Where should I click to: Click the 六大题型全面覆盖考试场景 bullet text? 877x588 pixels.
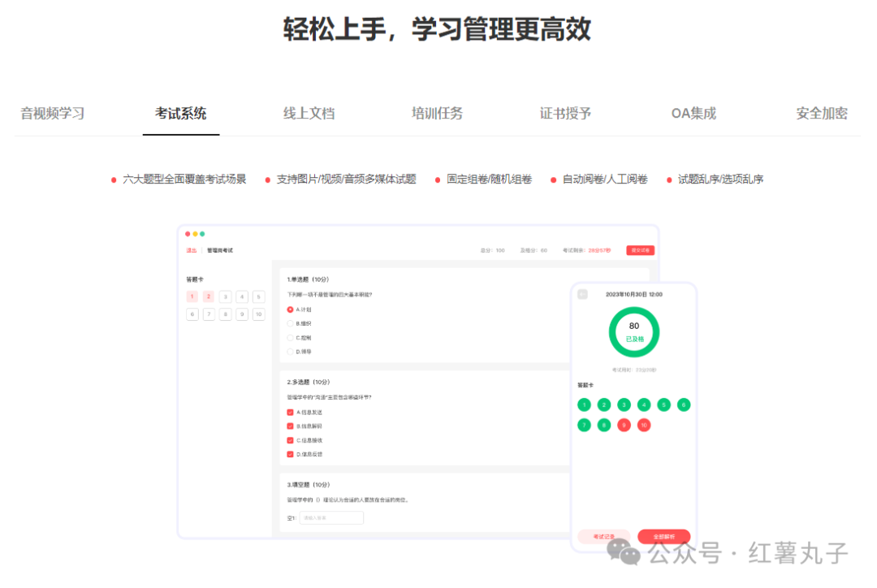pyautogui.click(x=184, y=179)
